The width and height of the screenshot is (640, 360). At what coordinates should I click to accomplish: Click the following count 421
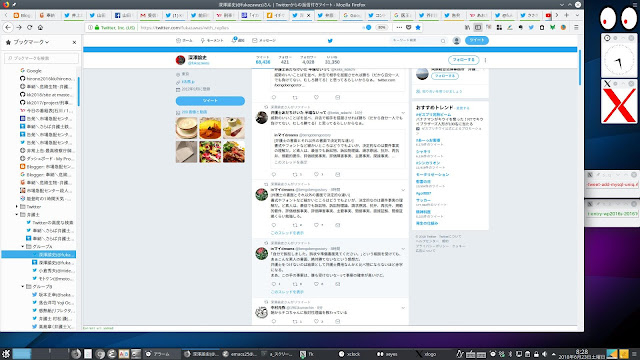(285, 60)
